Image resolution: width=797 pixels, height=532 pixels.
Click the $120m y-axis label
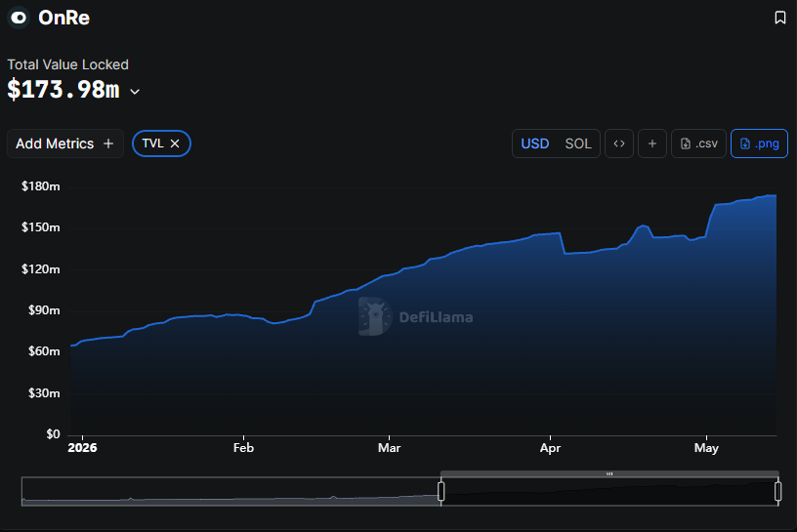pyautogui.click(x=41, y=269)
